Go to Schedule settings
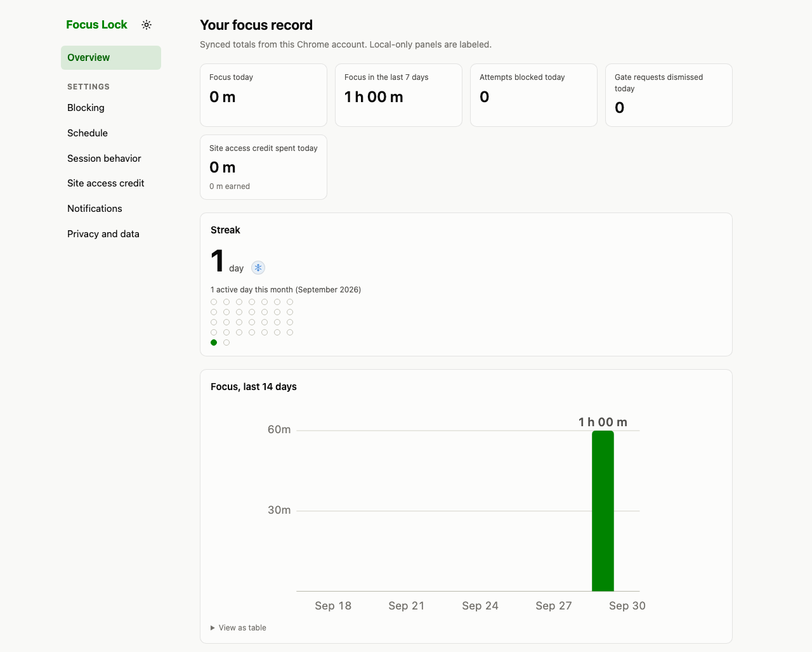812x652 pixels. tap(111, 133)
